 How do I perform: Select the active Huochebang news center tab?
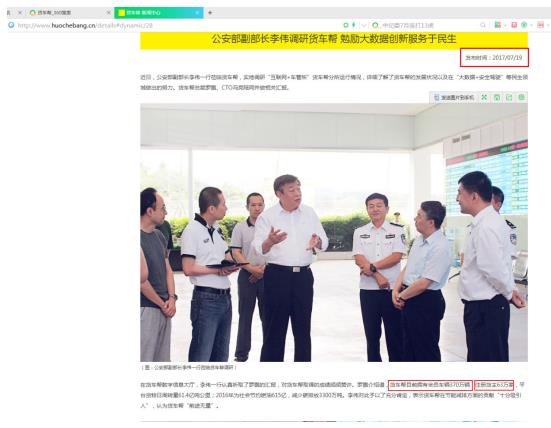(x=158, y=13)
